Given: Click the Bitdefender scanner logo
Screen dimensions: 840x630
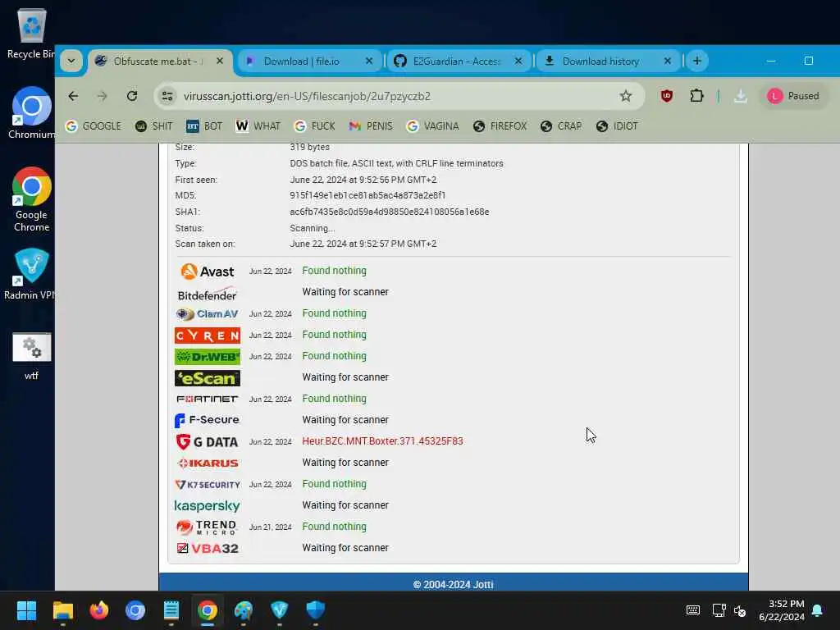Looking at the screenshot, I should [x=208, y=294].
